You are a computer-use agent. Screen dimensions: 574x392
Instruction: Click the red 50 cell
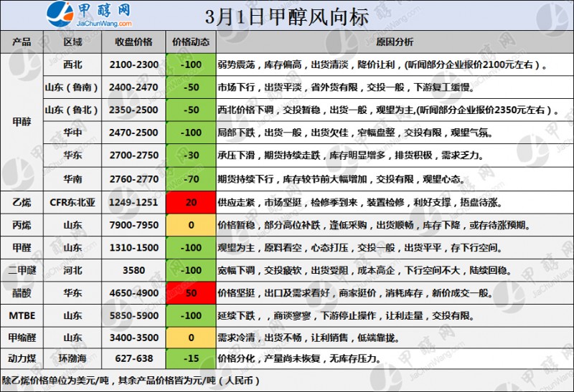[191, 293]
